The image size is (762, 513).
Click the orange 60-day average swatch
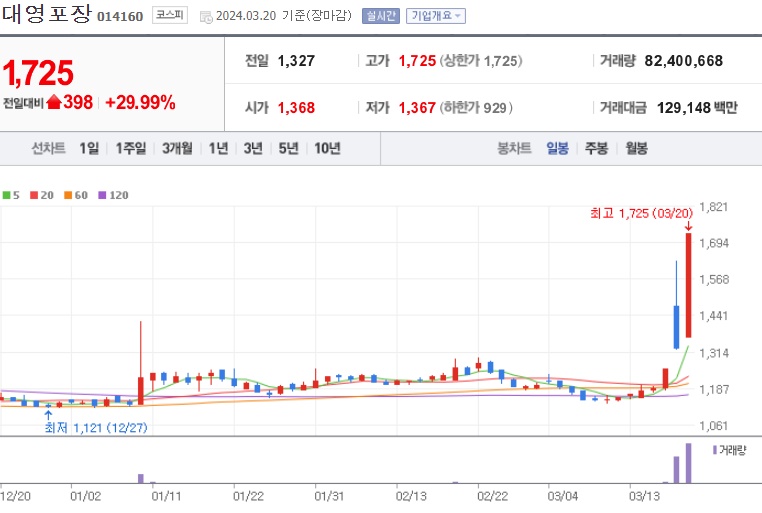(68, 195)
